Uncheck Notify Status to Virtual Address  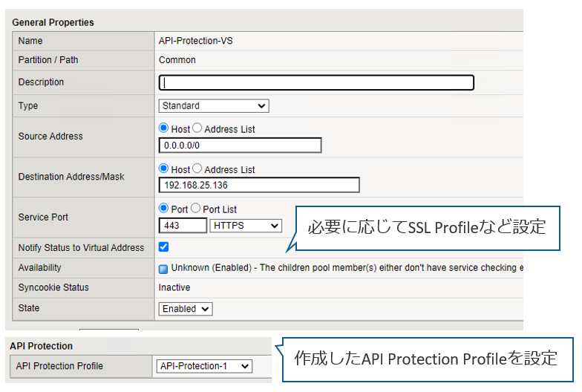coord(164,247)
